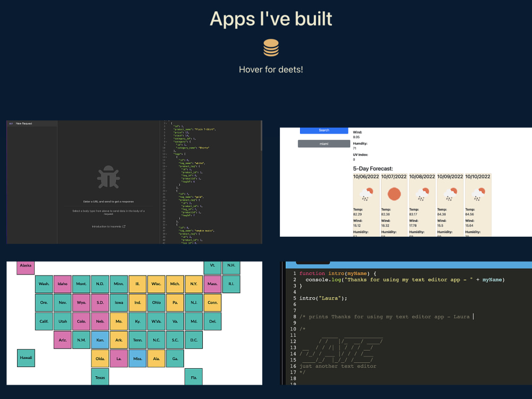The image size is (532, 399).
Task: Open the text editor app thumbnail
Action: [406, 323]
